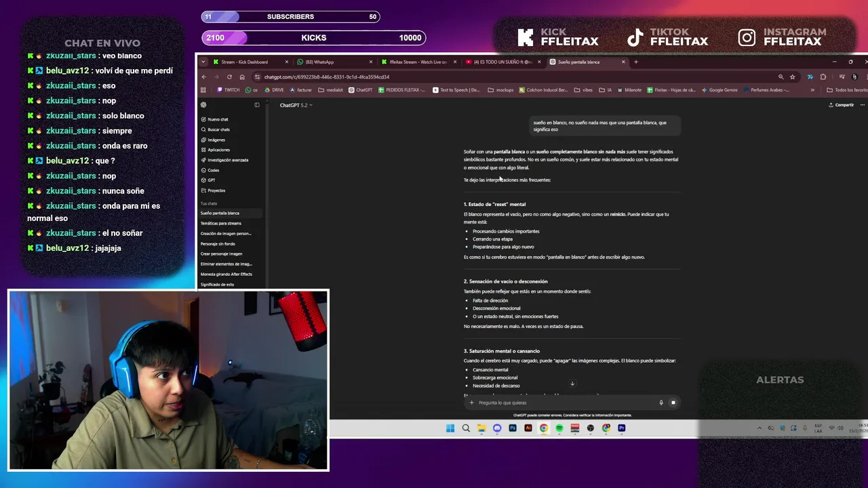Click the browser address bar URL
868x488 pixels.
point(327,77)
